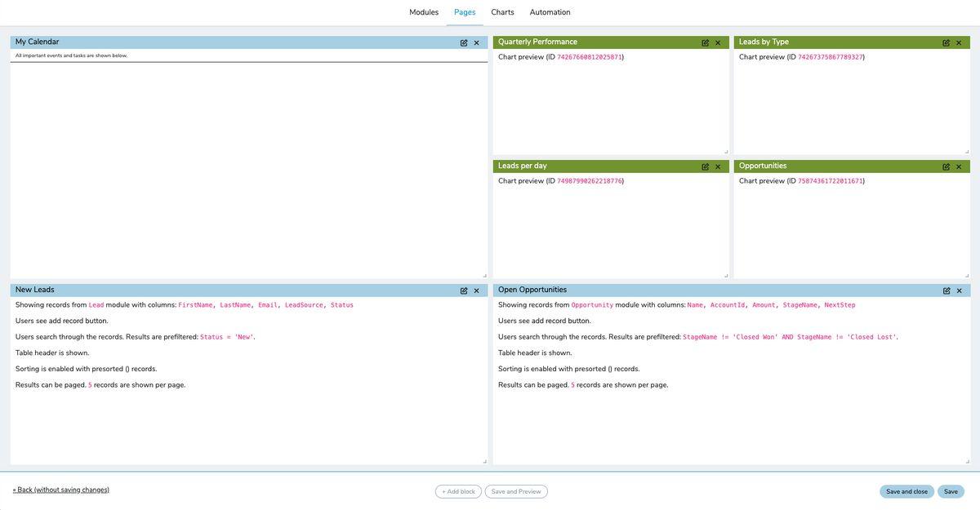
Task: Go back without saving changes
Action: (61, 490)
